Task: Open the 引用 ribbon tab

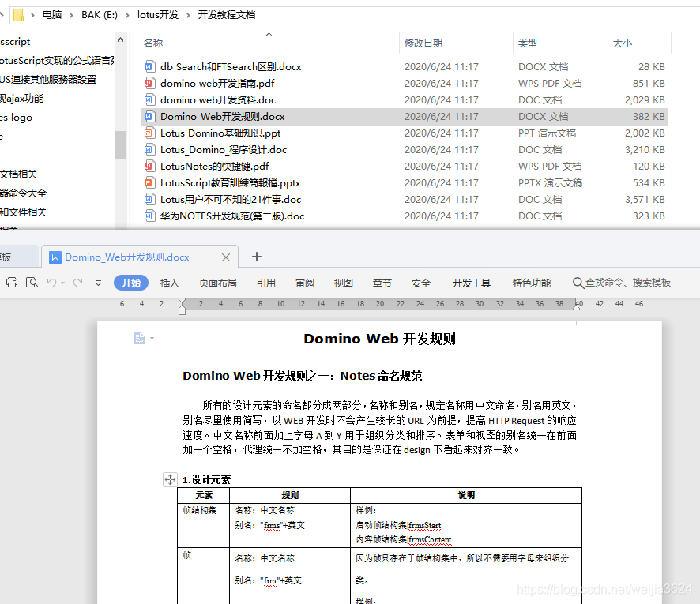Action: [265, 283]
